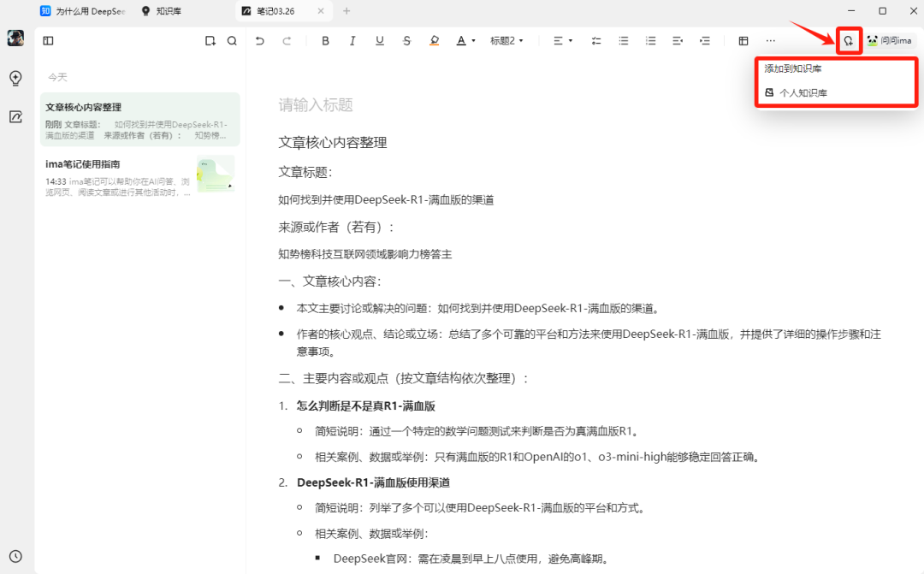Click the line 知势榜科技互联网领域影响力榜答主
Screen dimensions: 924x574
(364, 254)
